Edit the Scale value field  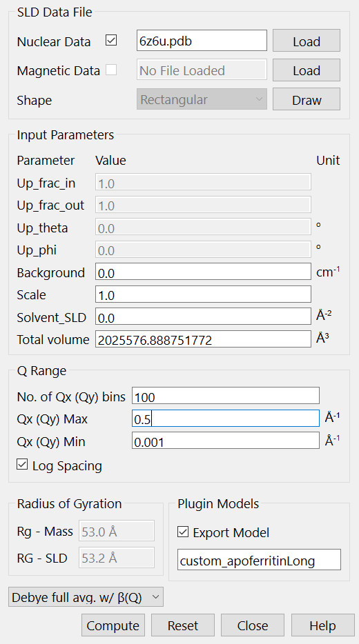203,294
